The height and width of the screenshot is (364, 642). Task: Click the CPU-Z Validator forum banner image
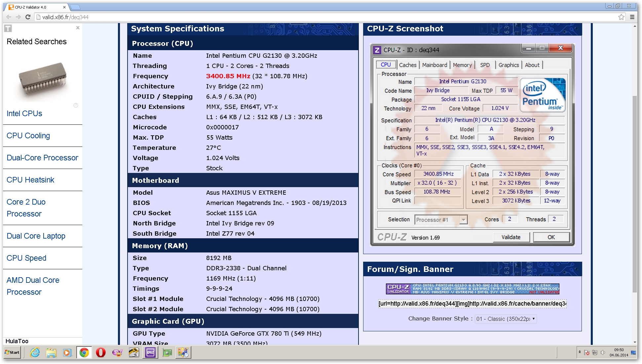tap(472, 289)
